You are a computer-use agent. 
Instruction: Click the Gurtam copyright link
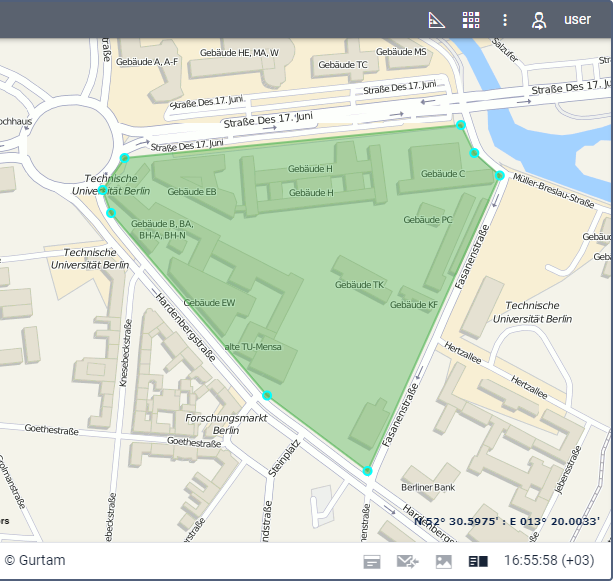35,561
